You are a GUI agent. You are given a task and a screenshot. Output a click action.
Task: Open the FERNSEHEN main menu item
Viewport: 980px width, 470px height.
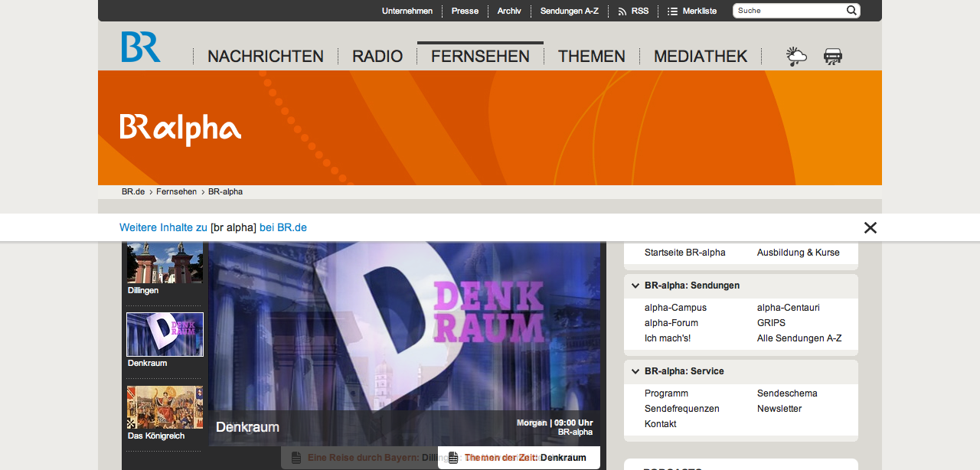[x=480, y=56]
